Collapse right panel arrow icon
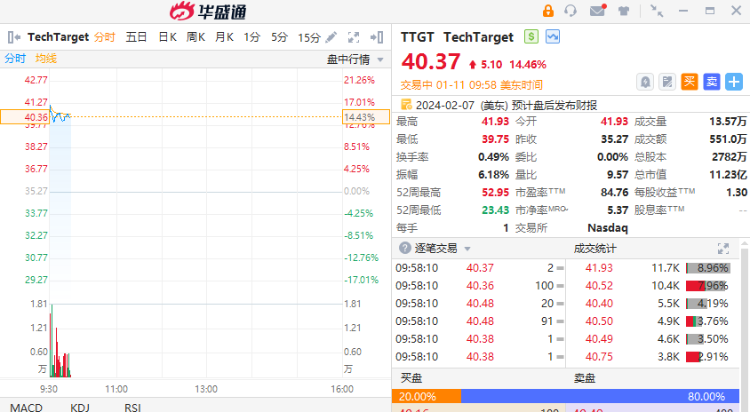750x412 pixels. [x=377, y=37]
